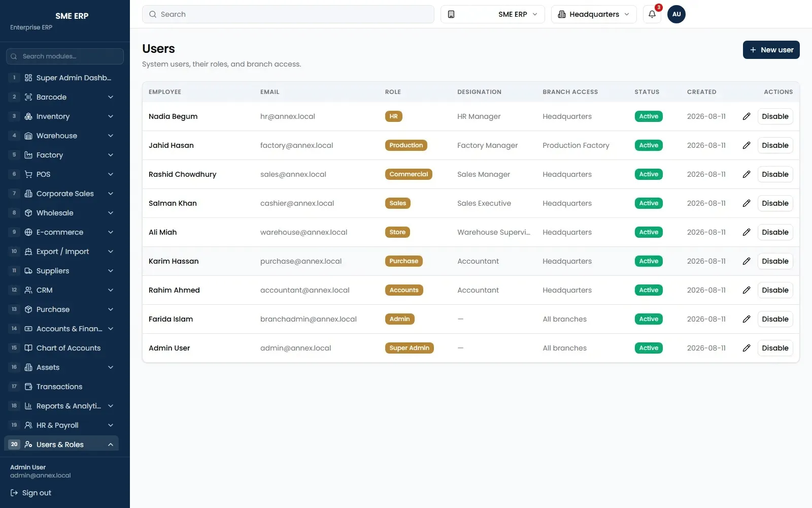Viewport: 812px width, 508px height.
Task: Click the Warehouse module icon
Action: [28, 136]
